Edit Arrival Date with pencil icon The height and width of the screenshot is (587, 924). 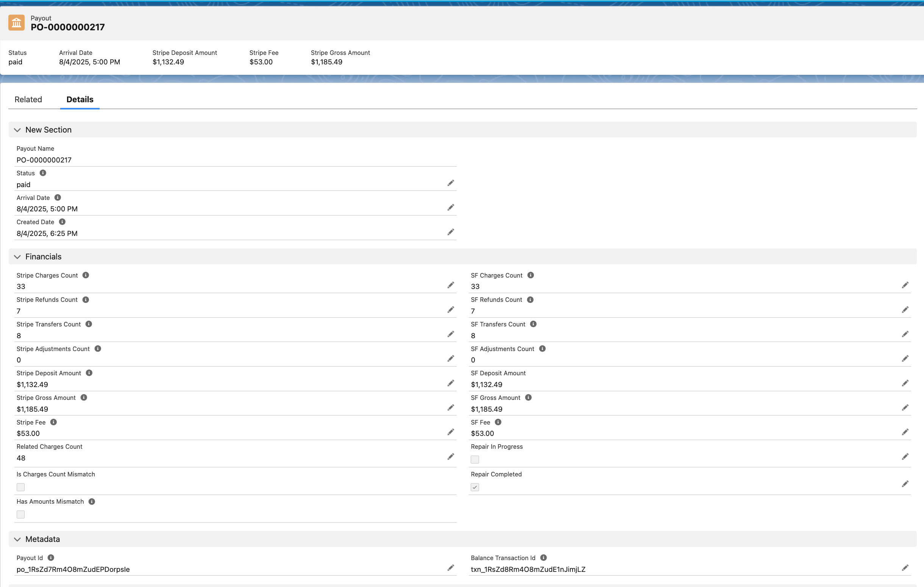451,208
